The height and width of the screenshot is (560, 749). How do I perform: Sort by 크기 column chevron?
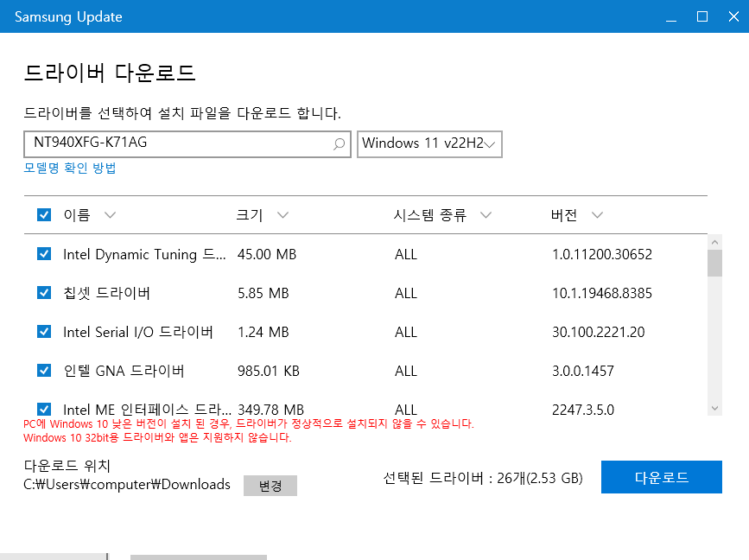(x=282, y=215)
